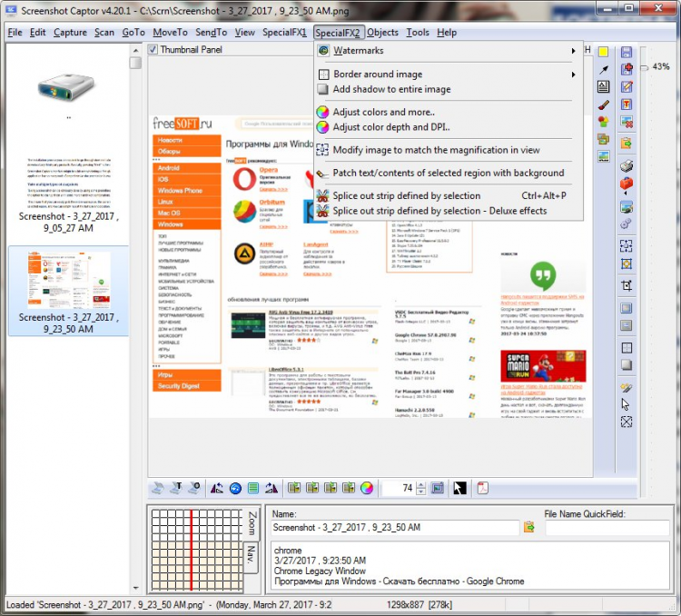Image resolution: width=681 pixels, height=616 pixels.
Task: Click the flip horizontal icon in bottom toolbar
Action: 217,488
